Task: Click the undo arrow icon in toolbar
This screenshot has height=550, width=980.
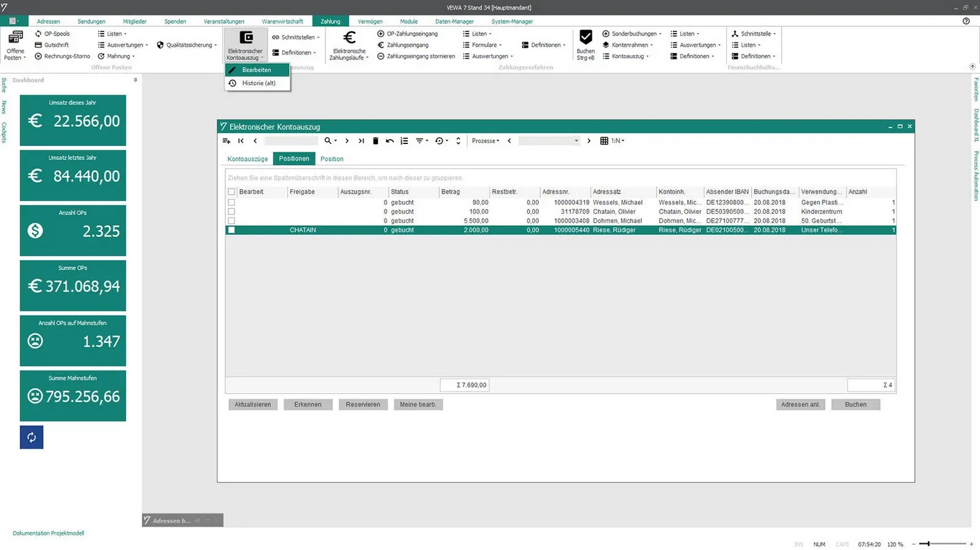Action: click(x=389, y=141)
